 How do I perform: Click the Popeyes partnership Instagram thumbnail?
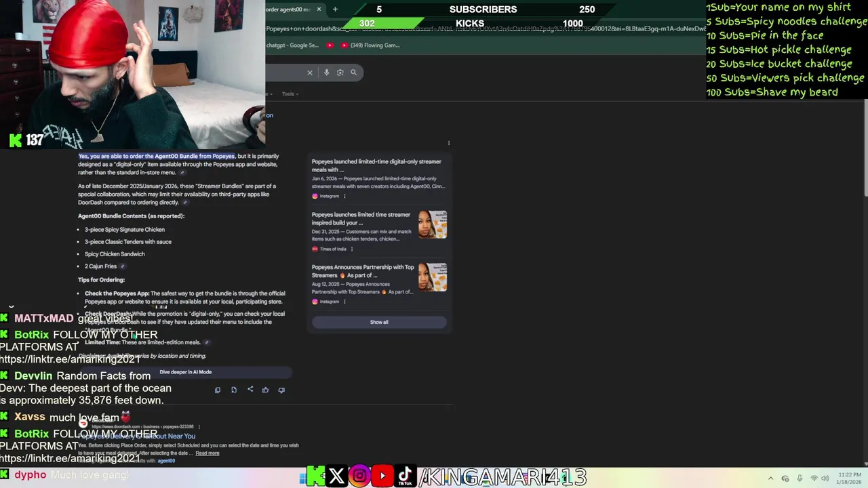pos(433,277)
